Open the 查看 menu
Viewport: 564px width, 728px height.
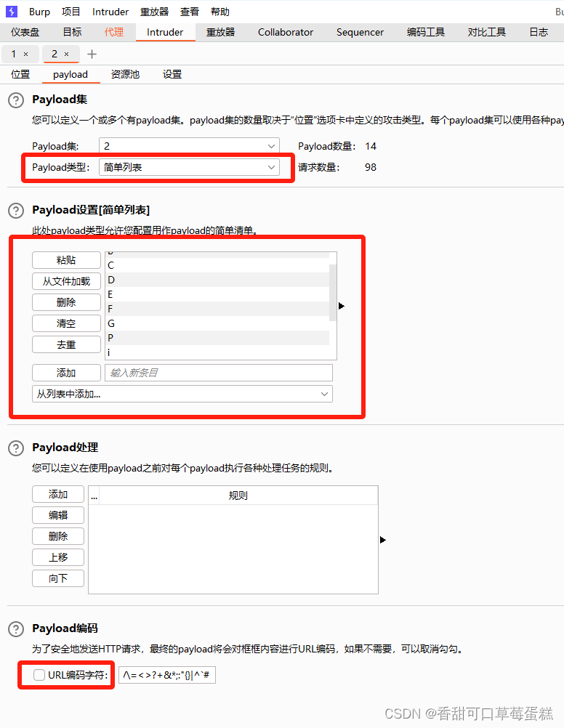(190, 12)
